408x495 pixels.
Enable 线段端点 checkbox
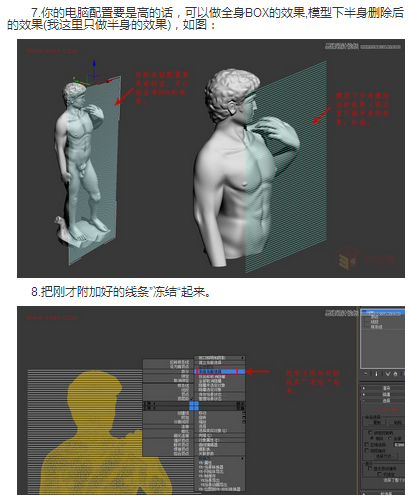coord(367,450)
